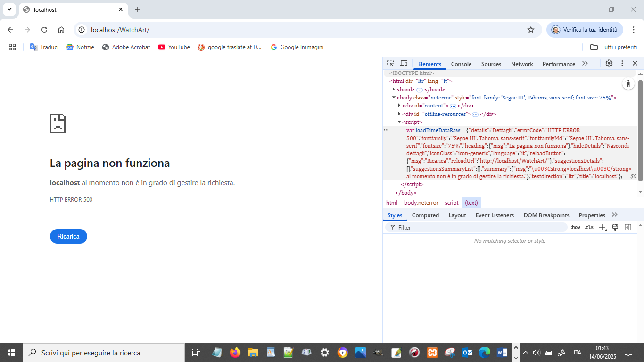
Task: Close the DevTools panel
Action: (635, 63)
